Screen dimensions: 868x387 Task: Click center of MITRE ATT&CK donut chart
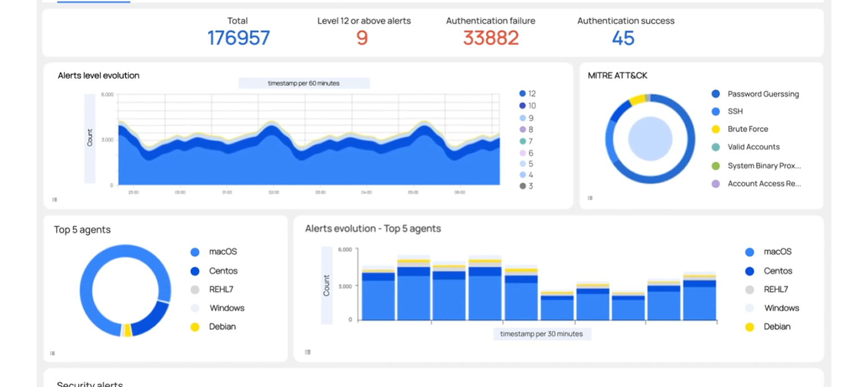(650, 139)
